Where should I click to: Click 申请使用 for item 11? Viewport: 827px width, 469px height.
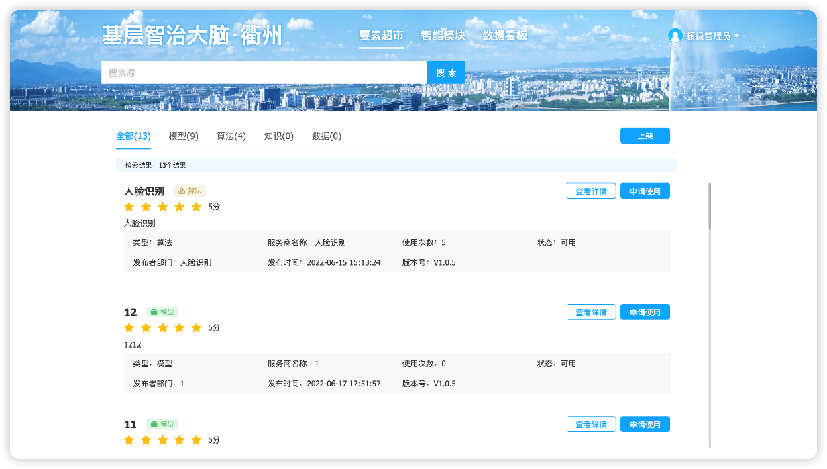click(x=644, y=424)
